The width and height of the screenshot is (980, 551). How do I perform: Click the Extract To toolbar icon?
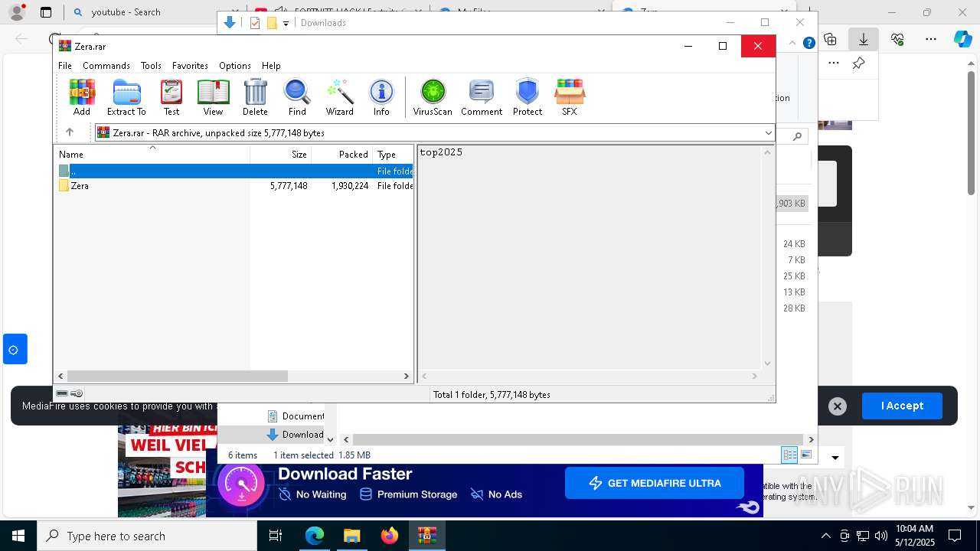[126, 97]
